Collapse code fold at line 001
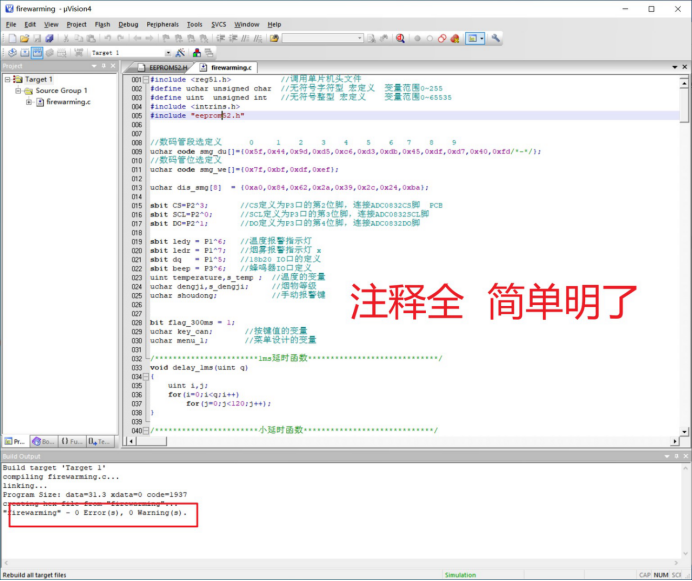This screenshot has height=581, width=692. (x=146, y=80)
